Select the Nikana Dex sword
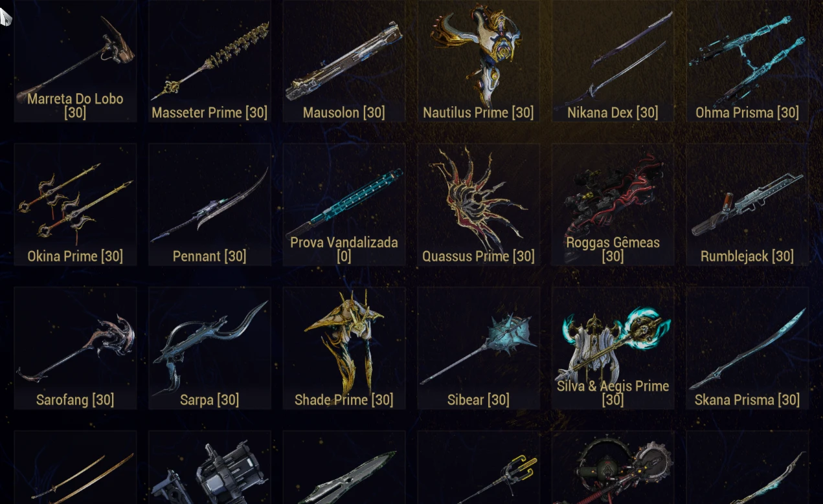Image resolution: width=823 pixels, height=504 pixels. point(613,61)
